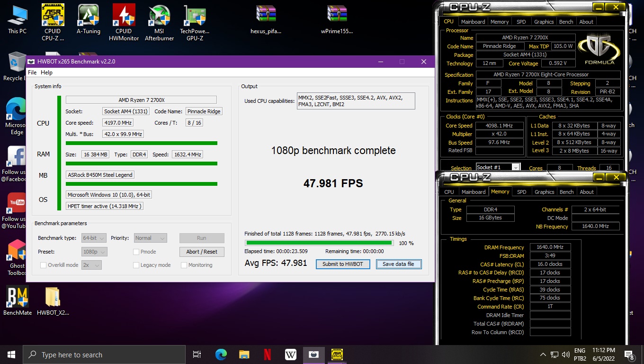Switch to Bench tab in upper CPU-Z
This screenshot has height=364, width=644.
coord(566,22)
